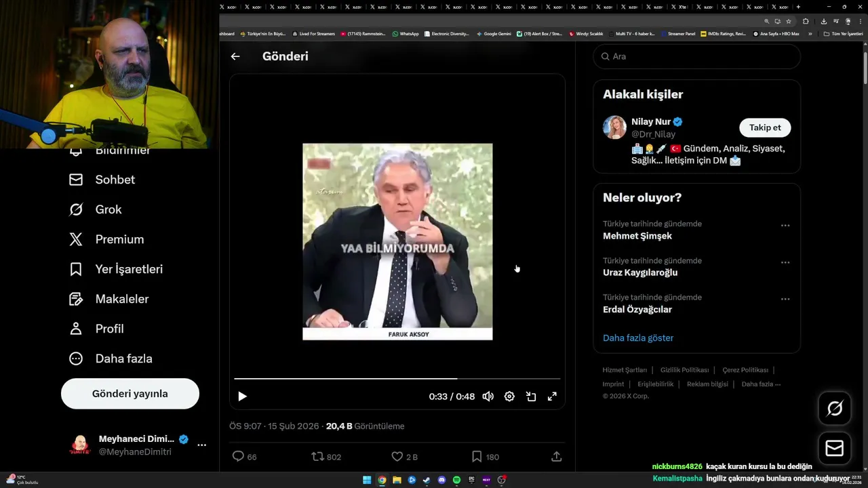Seek on the video progress bar
Image resolution: width=868 pixels, height=488 pixels.
397,378
